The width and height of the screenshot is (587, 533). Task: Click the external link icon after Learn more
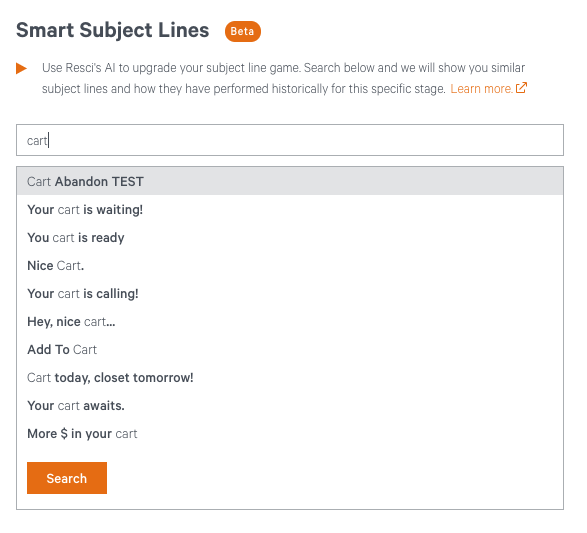click(521, 88)
